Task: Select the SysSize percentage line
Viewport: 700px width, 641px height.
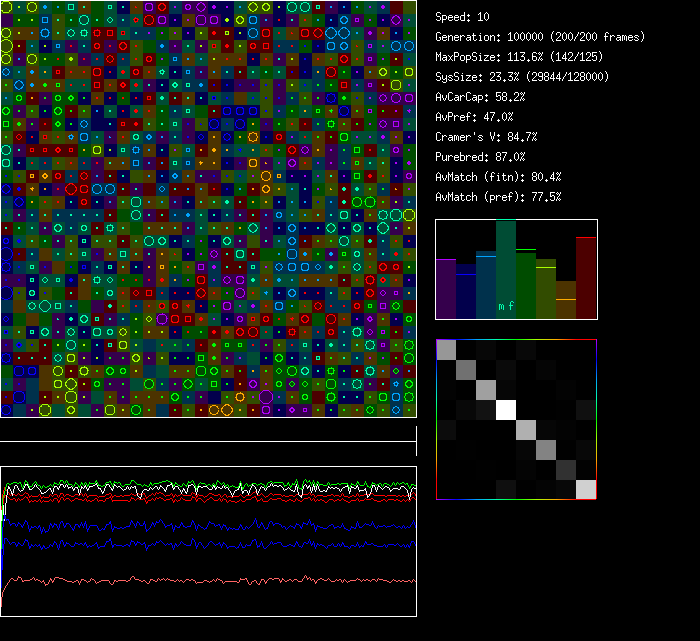Action: click(518, 77)
